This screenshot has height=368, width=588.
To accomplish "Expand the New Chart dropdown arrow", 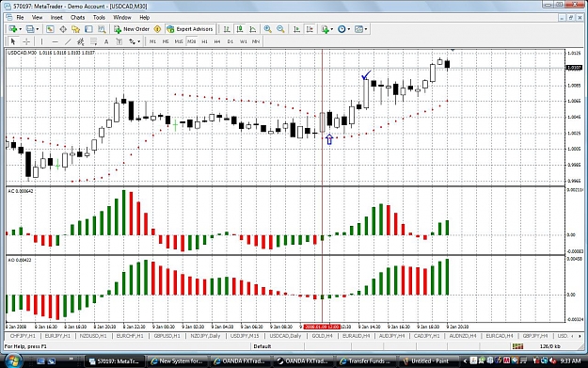I will pos(20,29).
